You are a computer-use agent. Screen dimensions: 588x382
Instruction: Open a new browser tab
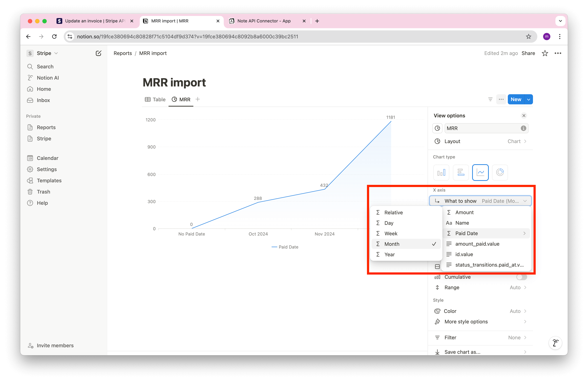pos(317,21)
